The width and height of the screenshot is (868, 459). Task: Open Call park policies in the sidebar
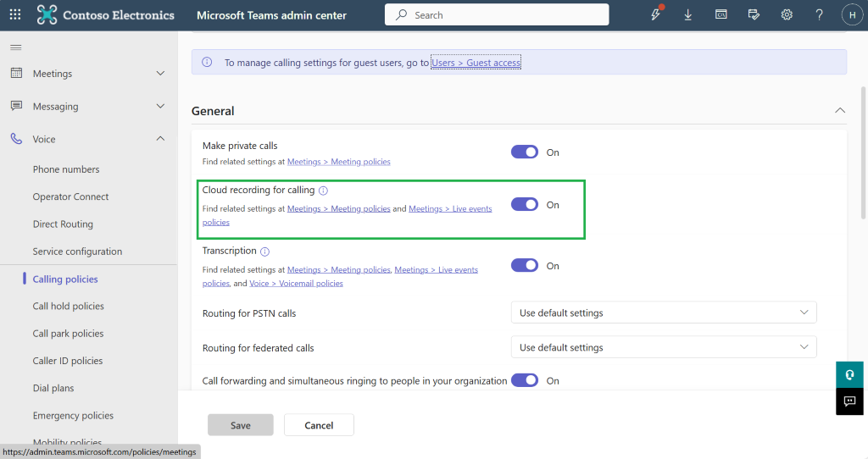(x=68, y=334)
